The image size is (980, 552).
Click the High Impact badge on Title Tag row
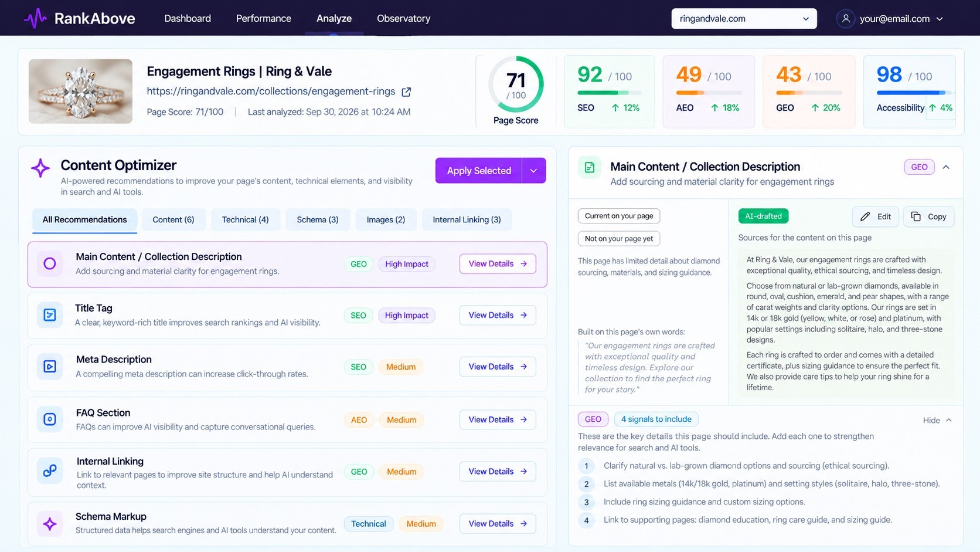coord(407,315)
